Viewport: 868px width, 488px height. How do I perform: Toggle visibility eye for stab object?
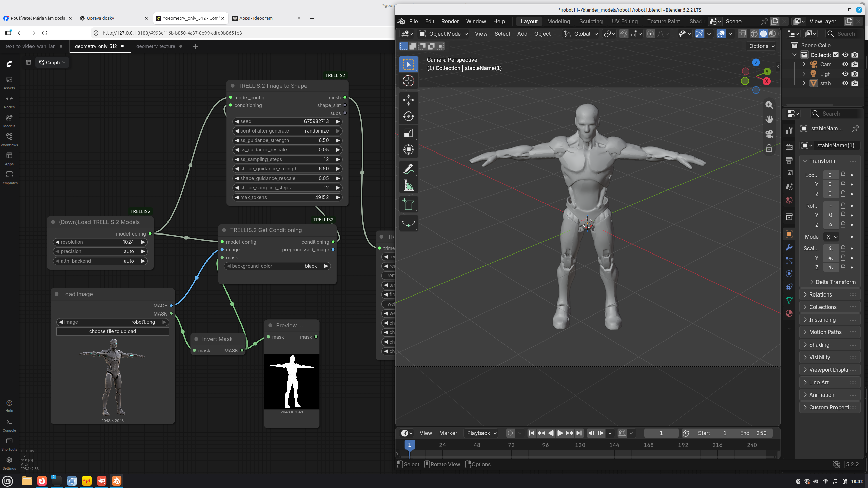pos(845,83)
